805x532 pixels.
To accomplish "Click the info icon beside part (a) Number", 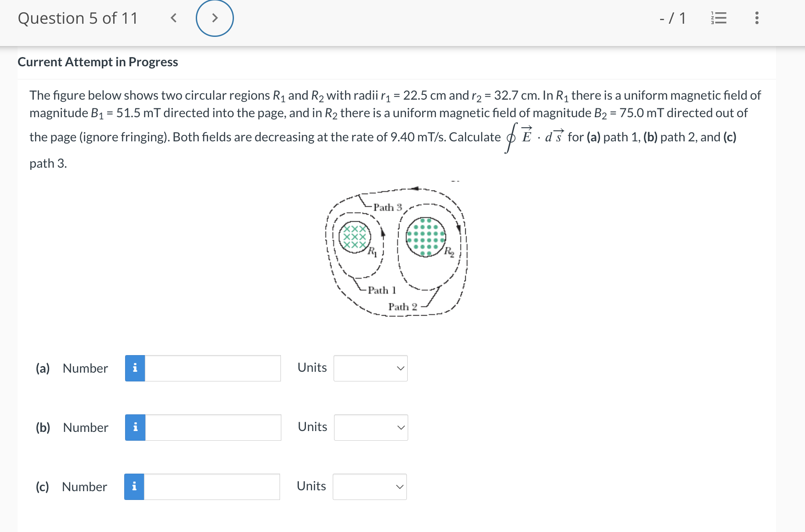I will 135,368.
